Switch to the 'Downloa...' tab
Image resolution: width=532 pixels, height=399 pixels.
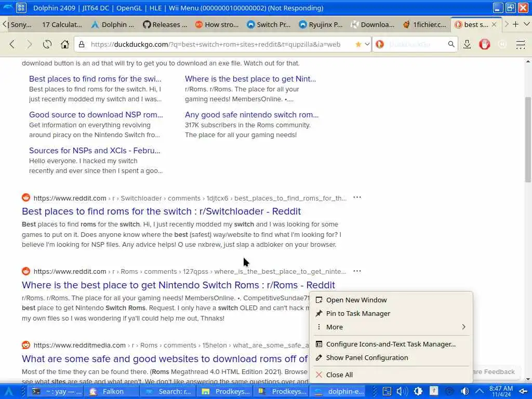coord(373,24)
